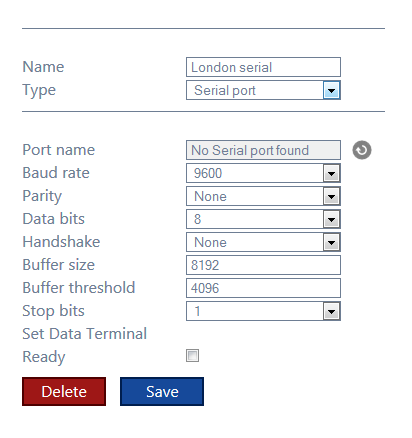
Task: Open the Type dropdown arrow
Action: (x=331, y=90)
